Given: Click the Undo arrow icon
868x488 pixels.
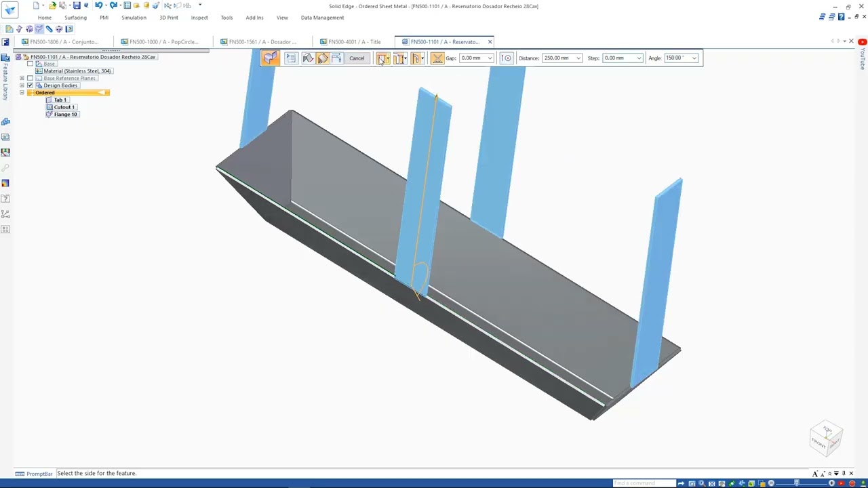Looking at the screenshot, I should coord(98,5).
